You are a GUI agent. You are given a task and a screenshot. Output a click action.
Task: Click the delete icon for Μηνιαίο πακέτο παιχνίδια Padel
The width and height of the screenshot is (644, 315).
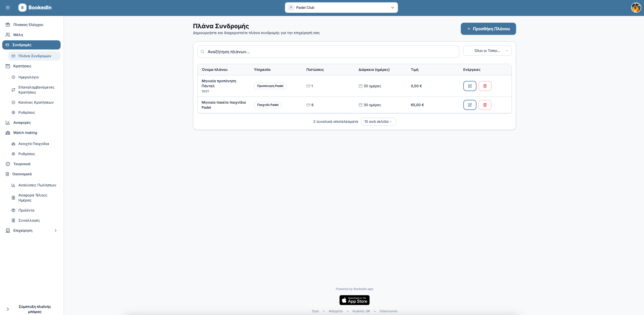click(x=485, y=105)
